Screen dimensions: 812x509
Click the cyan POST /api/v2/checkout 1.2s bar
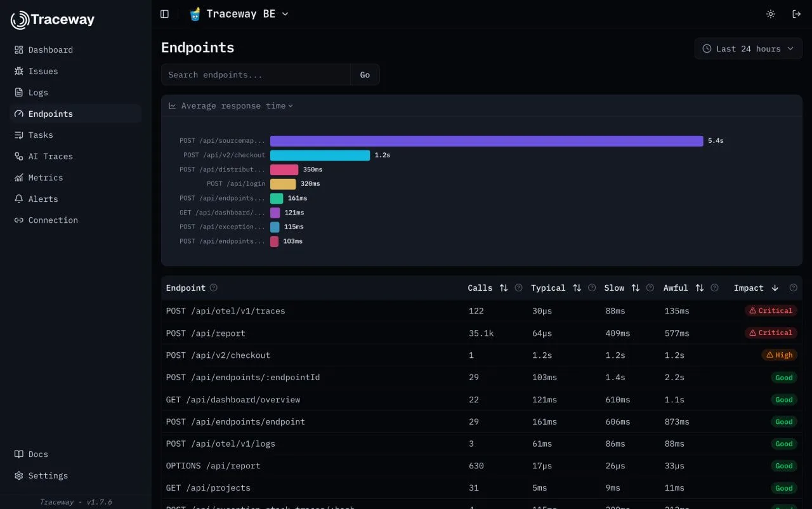coord(320,155)
